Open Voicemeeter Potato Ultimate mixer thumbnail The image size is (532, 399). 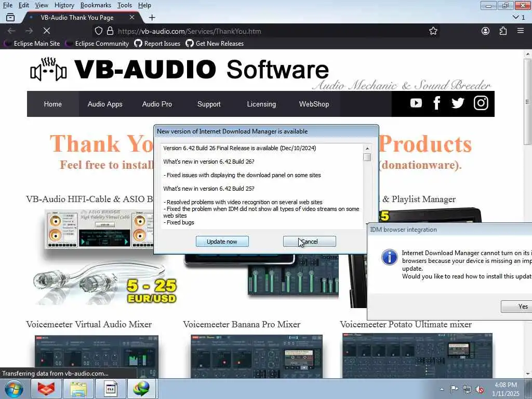coord(417,355)
